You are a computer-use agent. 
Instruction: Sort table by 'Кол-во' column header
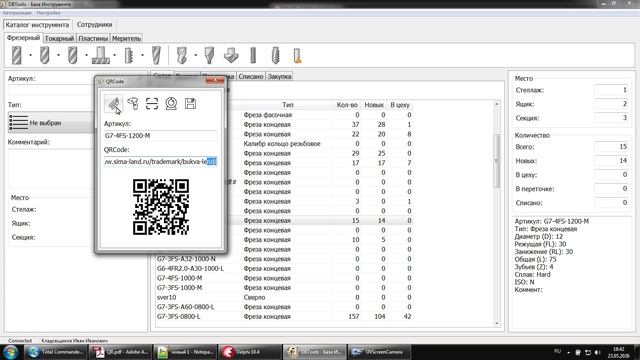347,105
